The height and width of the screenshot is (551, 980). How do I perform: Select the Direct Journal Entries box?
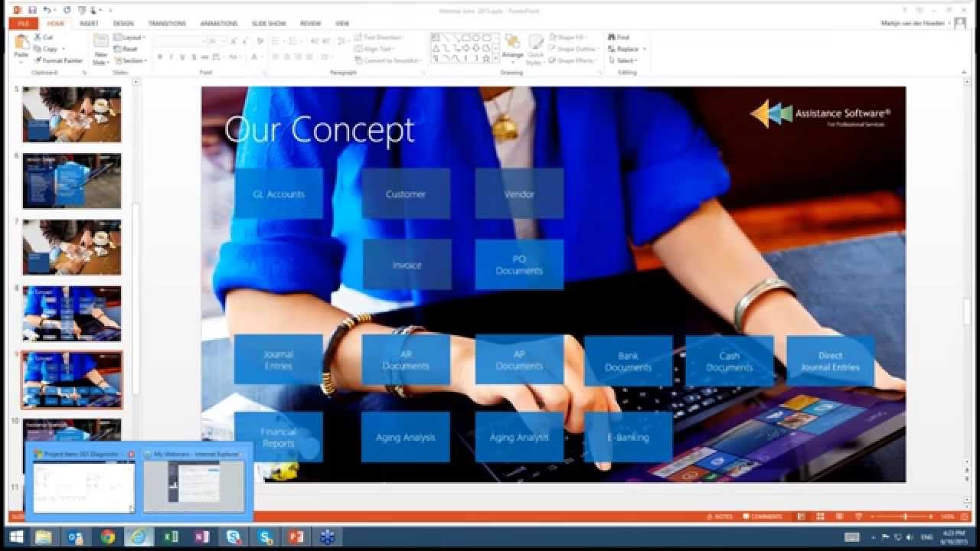point(831,360)
